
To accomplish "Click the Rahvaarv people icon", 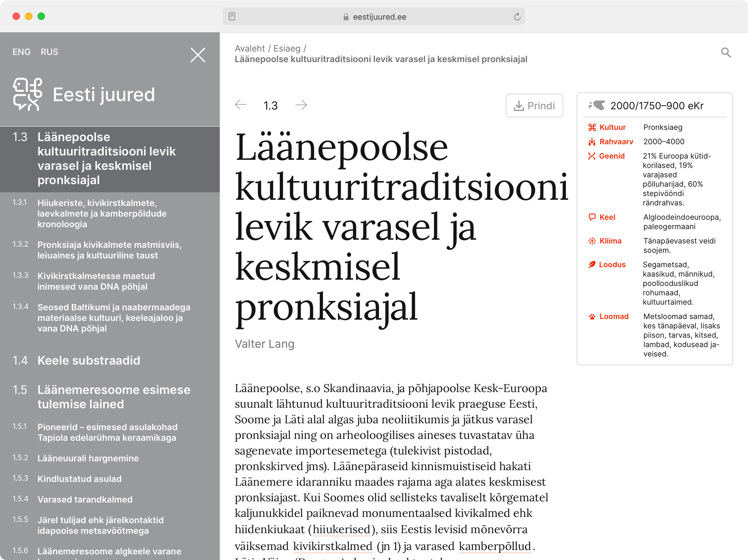I will coord(592,142).
